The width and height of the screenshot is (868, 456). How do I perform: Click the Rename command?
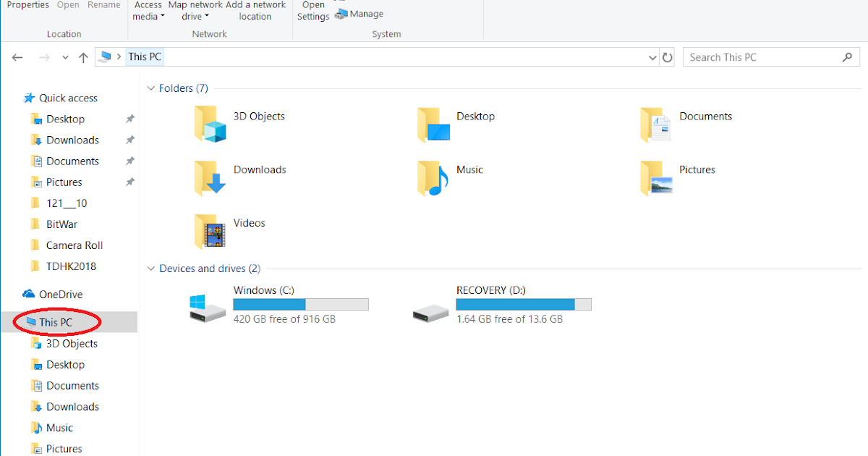coord(103,4)
